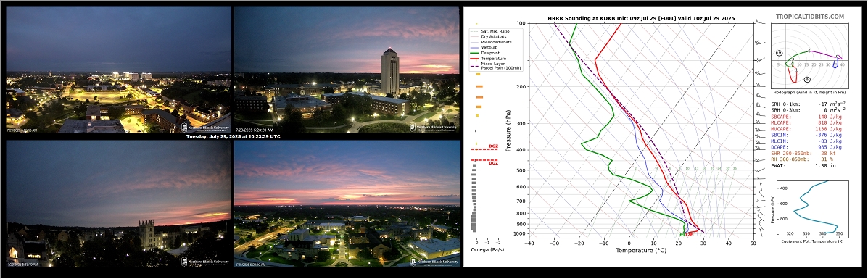Screen dimensions: 868x279
Task: Click the LM storm motion marker on the hodograph
Action: click(779, 53)
